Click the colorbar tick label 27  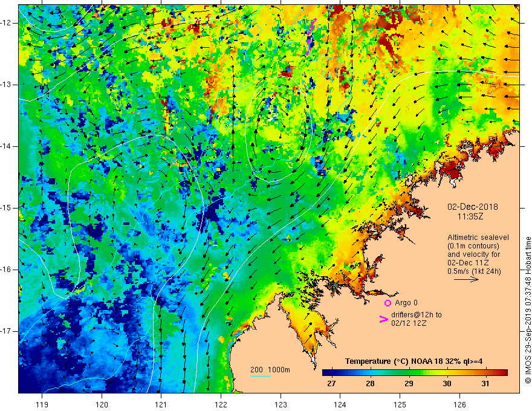click(331, 384)
